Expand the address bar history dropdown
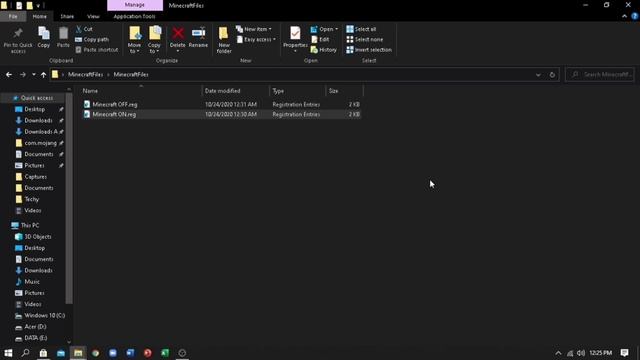Screen dimensions: 640x360 coord(538,75)
